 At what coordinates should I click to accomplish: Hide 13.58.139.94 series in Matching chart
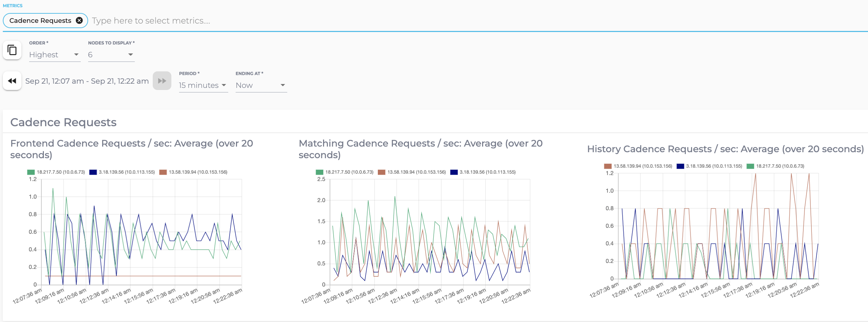click(412, 172)
